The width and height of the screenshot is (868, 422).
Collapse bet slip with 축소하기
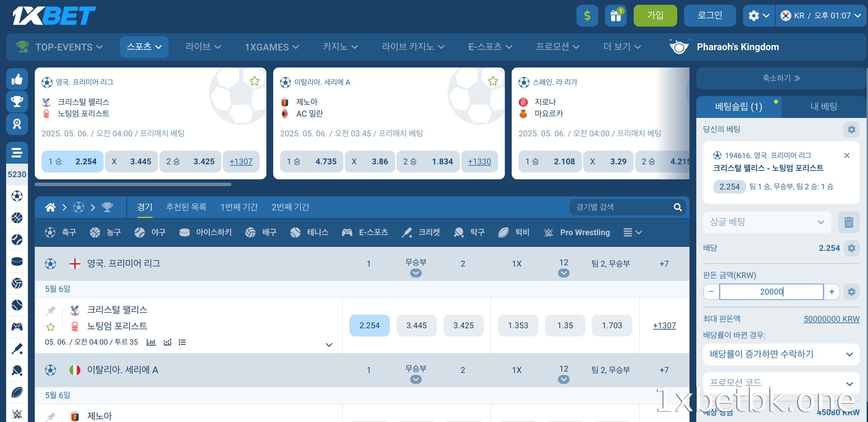[x=781, y=78]
